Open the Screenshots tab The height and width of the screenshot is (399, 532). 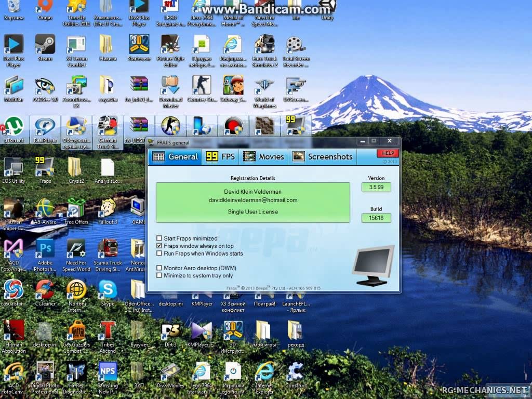pos(322,156)
